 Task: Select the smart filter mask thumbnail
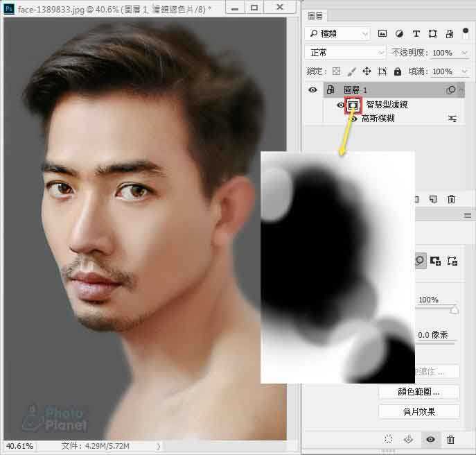pos(354,105)
